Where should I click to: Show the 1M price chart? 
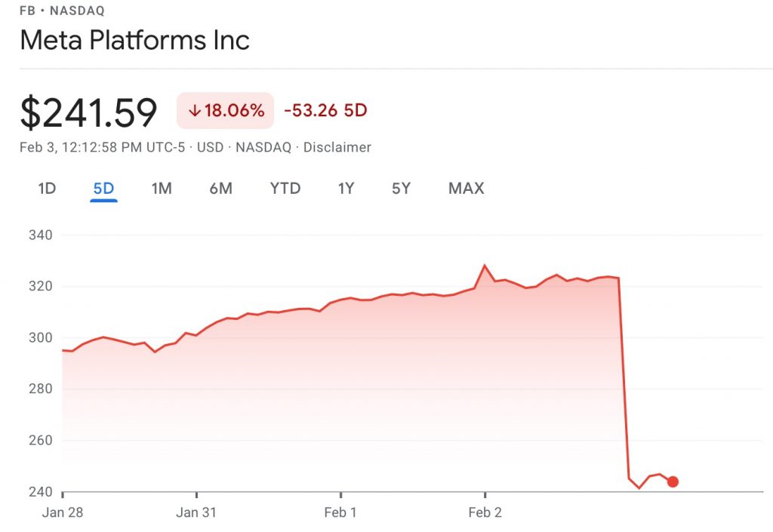tap(162, 189)
